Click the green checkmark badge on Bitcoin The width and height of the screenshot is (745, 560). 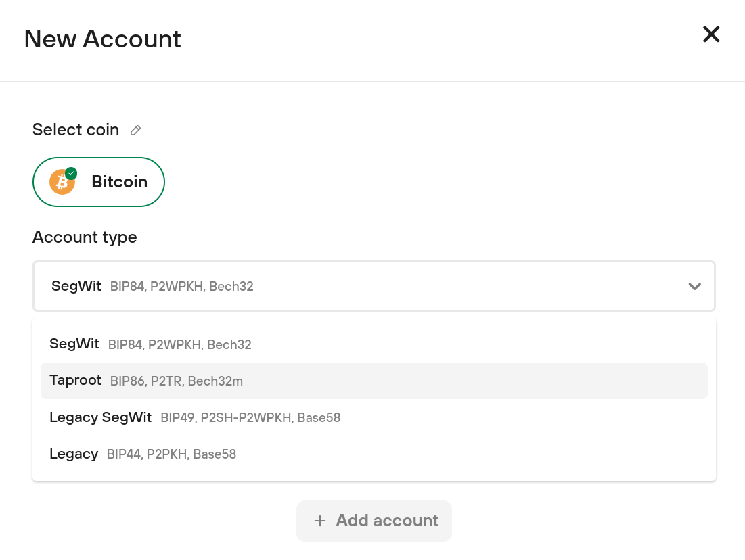coord(71,173)
